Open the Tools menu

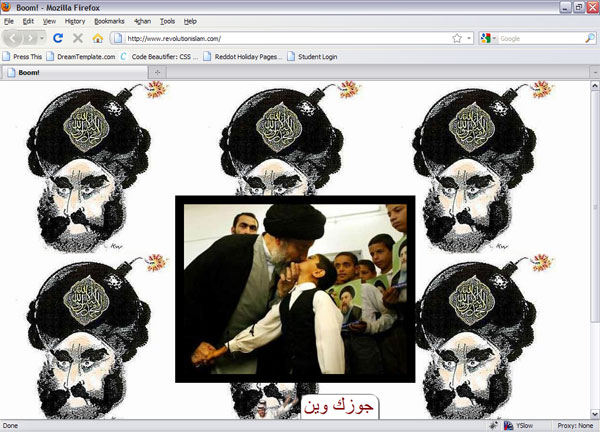pos(167,20)
